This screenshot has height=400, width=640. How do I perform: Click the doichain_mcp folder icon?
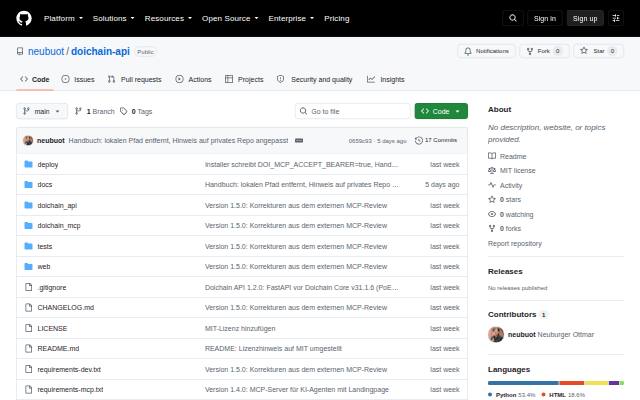[x=28, y=225]
